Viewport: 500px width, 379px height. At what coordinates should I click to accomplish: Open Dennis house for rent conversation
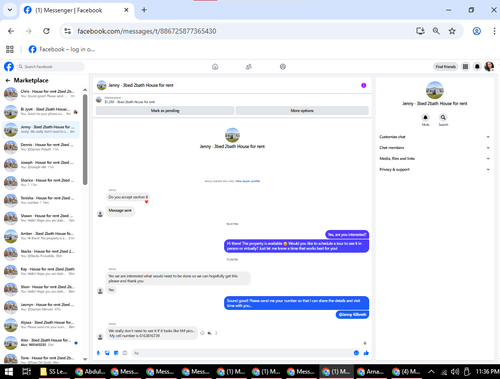41,147
